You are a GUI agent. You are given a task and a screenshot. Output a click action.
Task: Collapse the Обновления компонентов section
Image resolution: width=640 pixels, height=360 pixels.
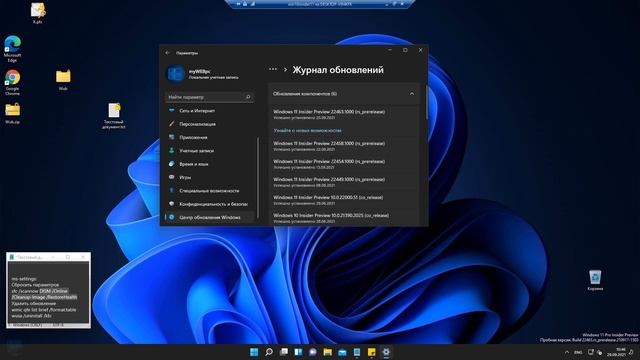412,93
